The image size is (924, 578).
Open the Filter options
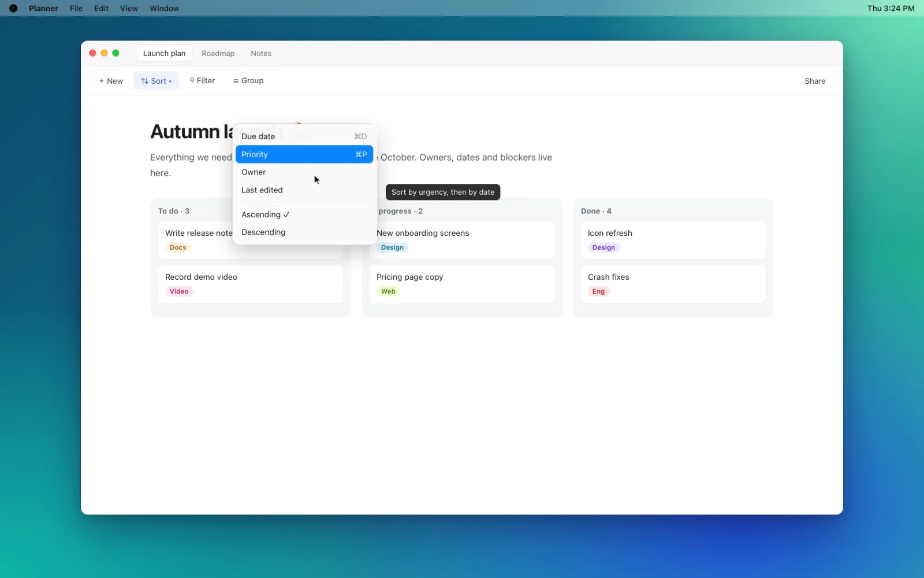pyautogui.click(x=202, y=81)
